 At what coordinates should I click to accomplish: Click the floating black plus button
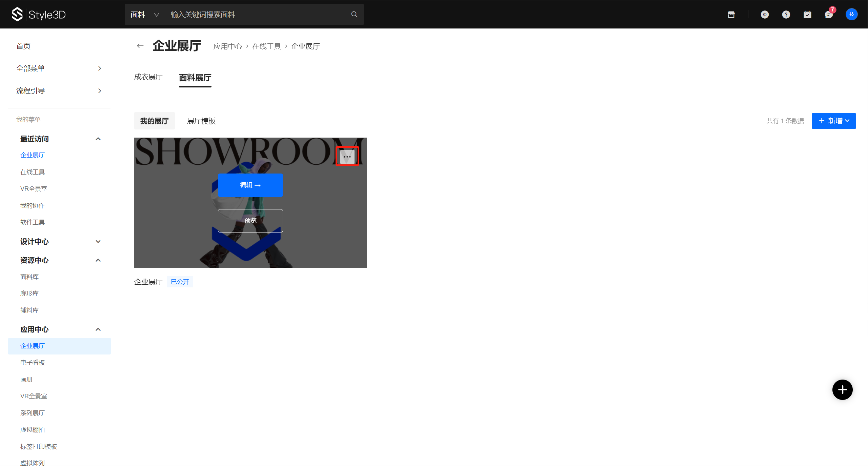842,389
